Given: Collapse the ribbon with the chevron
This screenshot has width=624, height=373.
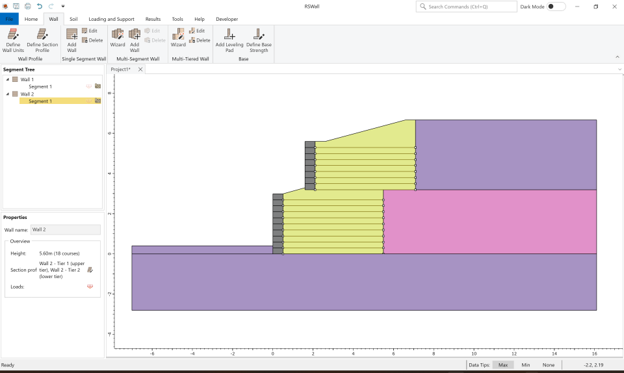Looking at the screenshot, I should [x=617, y=57].
